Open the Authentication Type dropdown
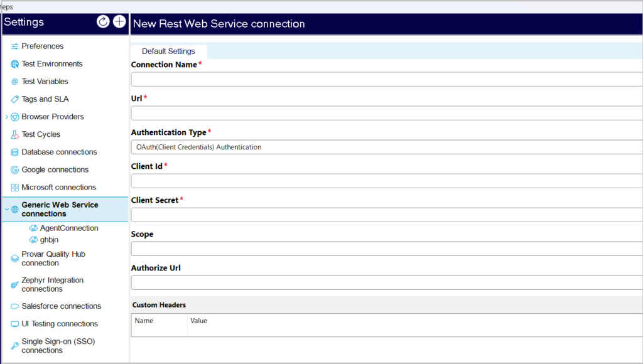Image resolution: width=643 pixels, height=364 pixels. [386, 147]
